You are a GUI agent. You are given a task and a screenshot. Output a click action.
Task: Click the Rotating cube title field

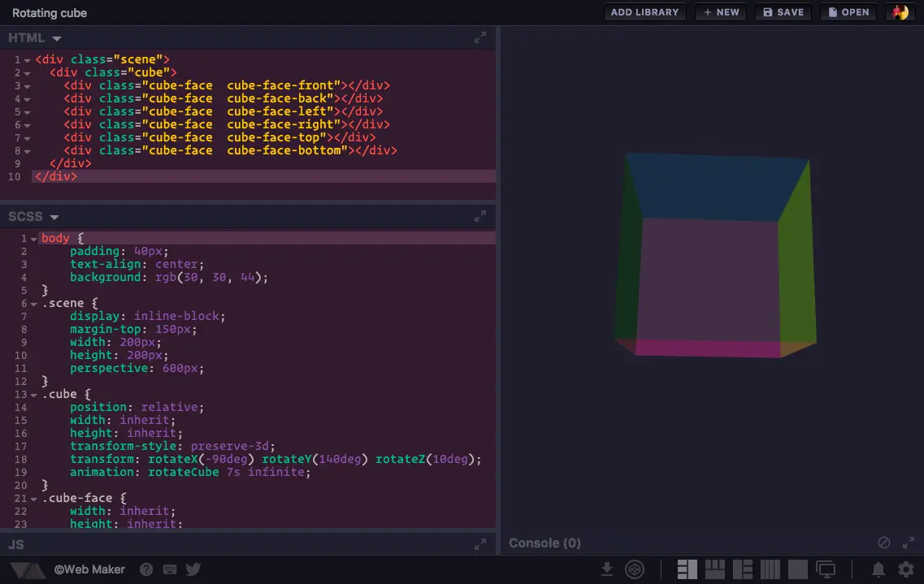pos(50,13)
